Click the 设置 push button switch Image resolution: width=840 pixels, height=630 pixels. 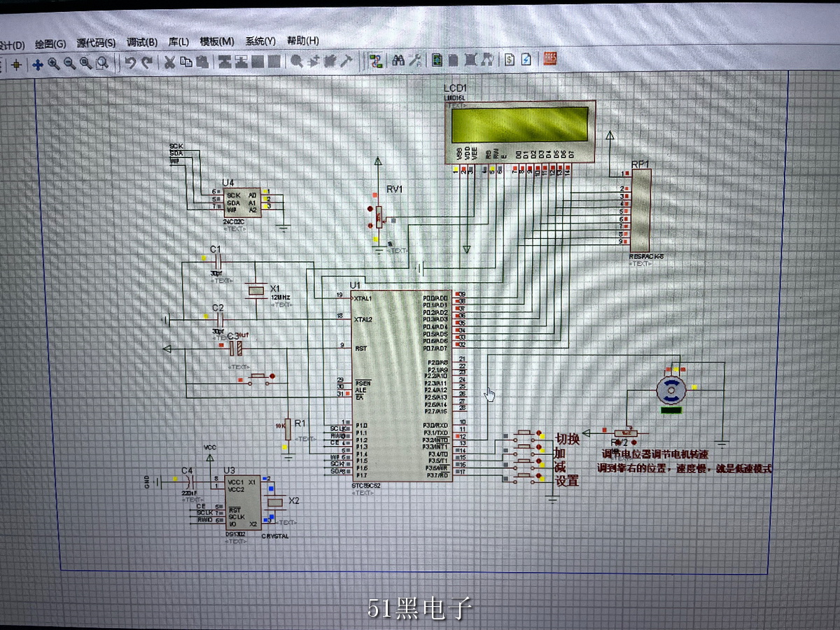[523, 477]
